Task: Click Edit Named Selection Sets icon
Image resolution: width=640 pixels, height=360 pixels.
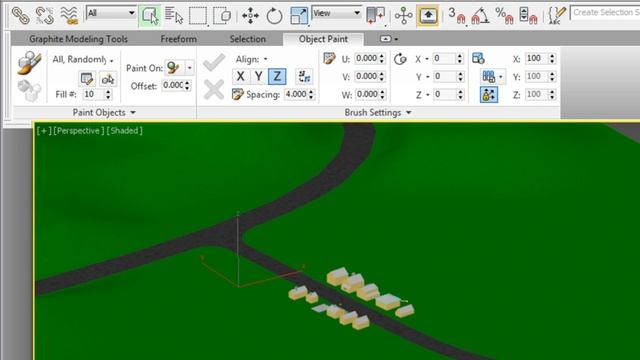Action: 557,16
